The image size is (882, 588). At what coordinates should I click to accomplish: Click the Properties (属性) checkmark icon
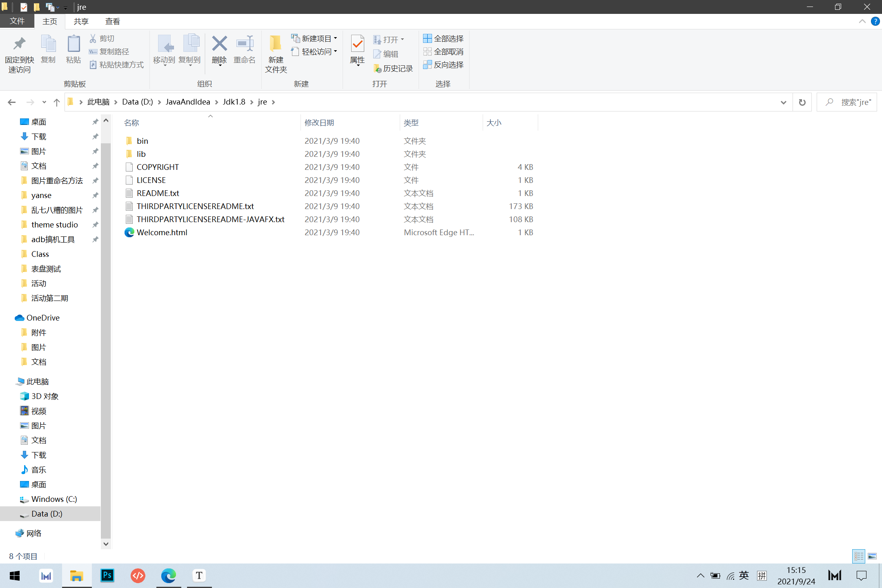[357, 44]
